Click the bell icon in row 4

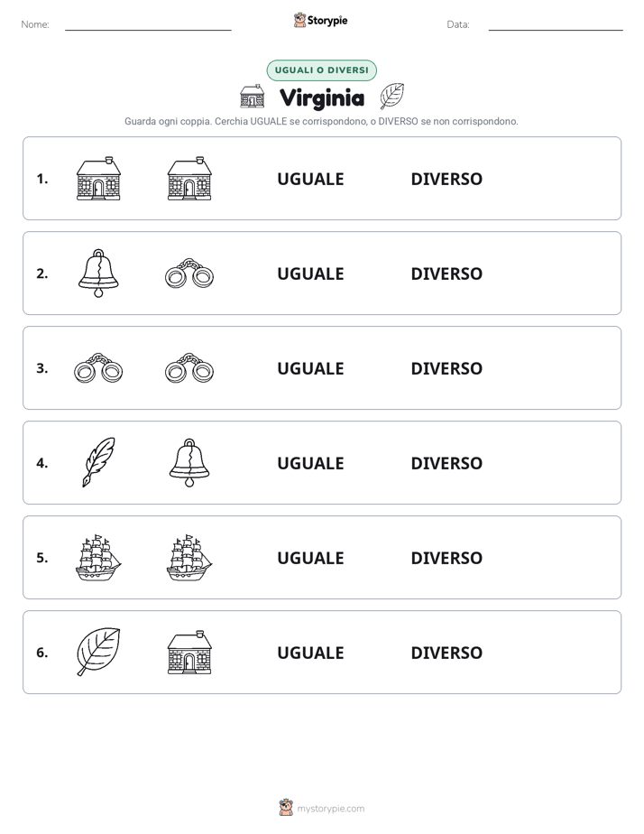click(189, 462)
